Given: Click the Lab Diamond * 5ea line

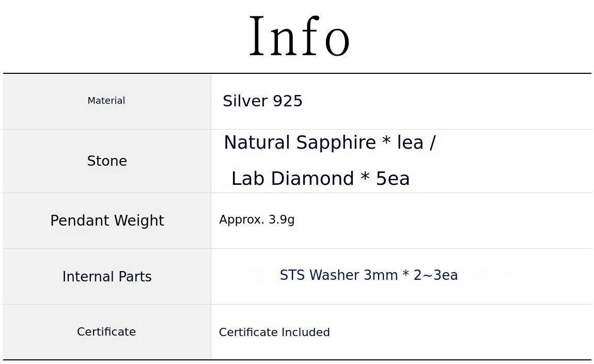Looking at the screenshot, I should 320,179.
